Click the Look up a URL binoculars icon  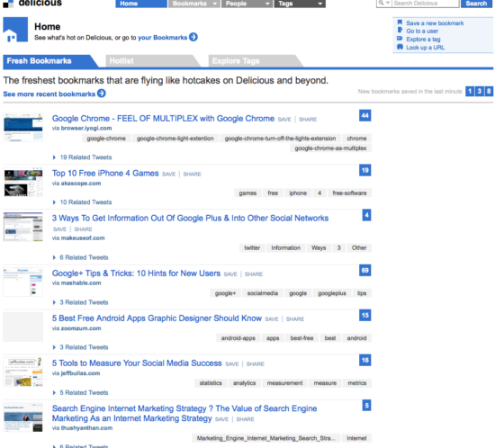[x=400, y=47]
